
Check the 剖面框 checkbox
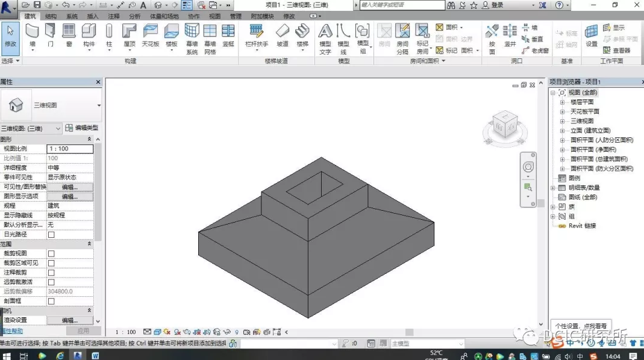(x=51, y=301)
